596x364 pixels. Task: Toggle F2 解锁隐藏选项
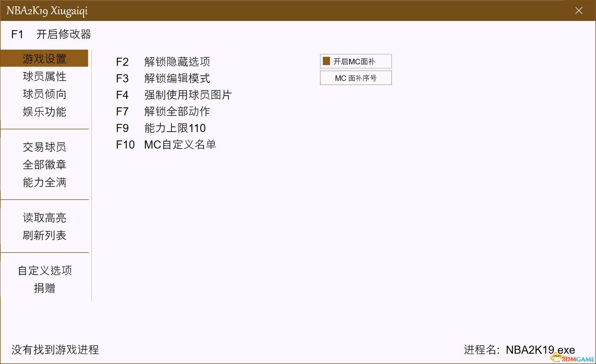163,61
